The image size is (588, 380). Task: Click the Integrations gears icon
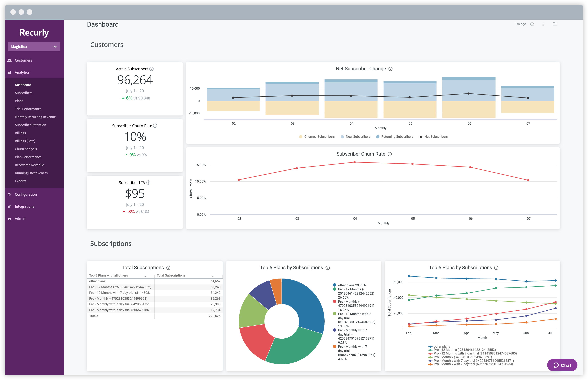coord(9,206)
